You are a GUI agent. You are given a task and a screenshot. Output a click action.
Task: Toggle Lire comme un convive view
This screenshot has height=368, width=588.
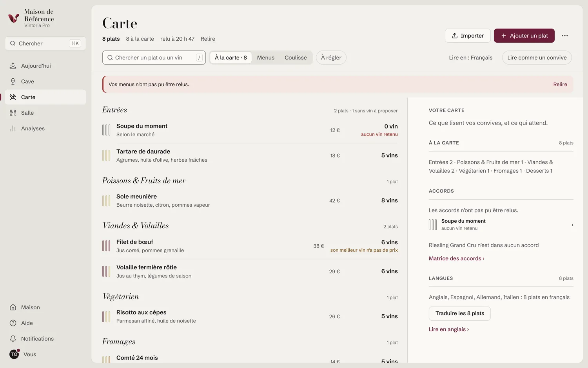537,58
